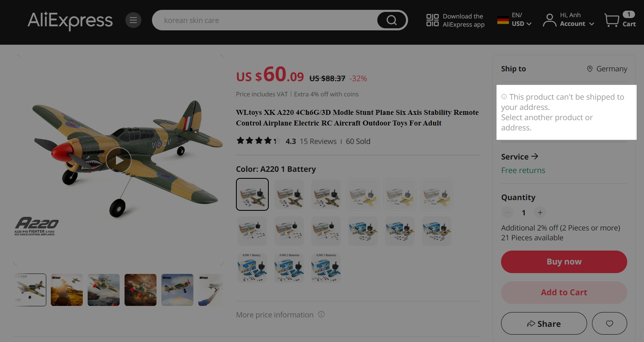Choose the A500 1 Battery variant

pyautogui.click(x=252, y=268)
